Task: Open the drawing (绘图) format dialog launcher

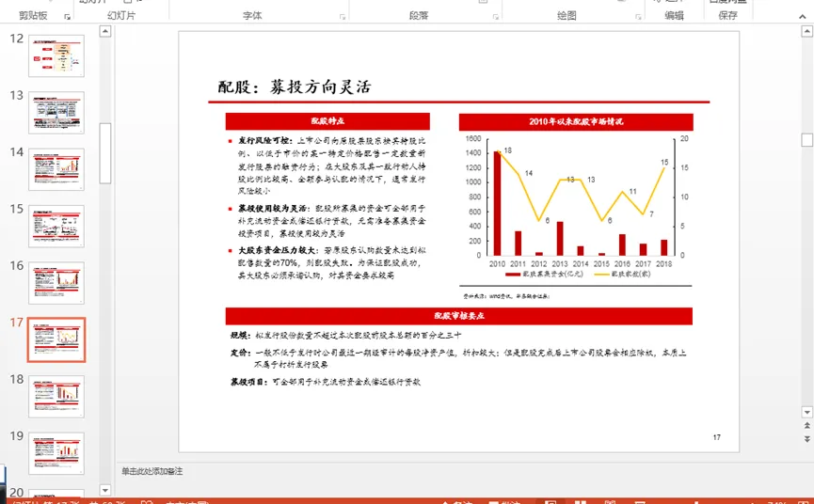Action: click(638, 17)
